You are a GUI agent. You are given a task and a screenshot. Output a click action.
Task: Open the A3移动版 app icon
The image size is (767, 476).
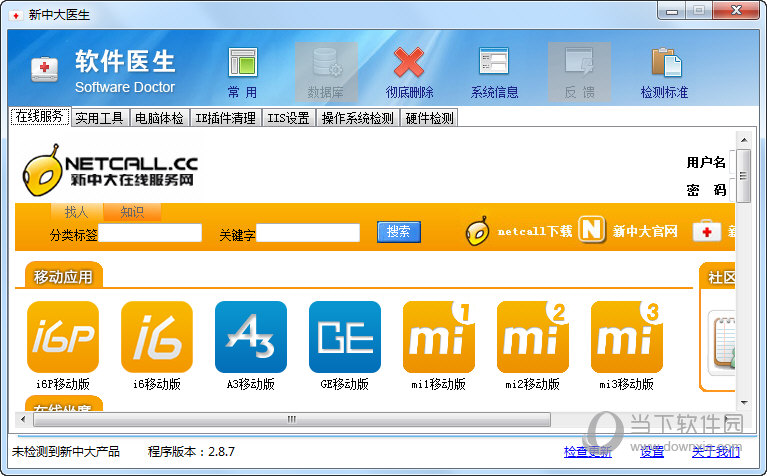click(251, 337)
